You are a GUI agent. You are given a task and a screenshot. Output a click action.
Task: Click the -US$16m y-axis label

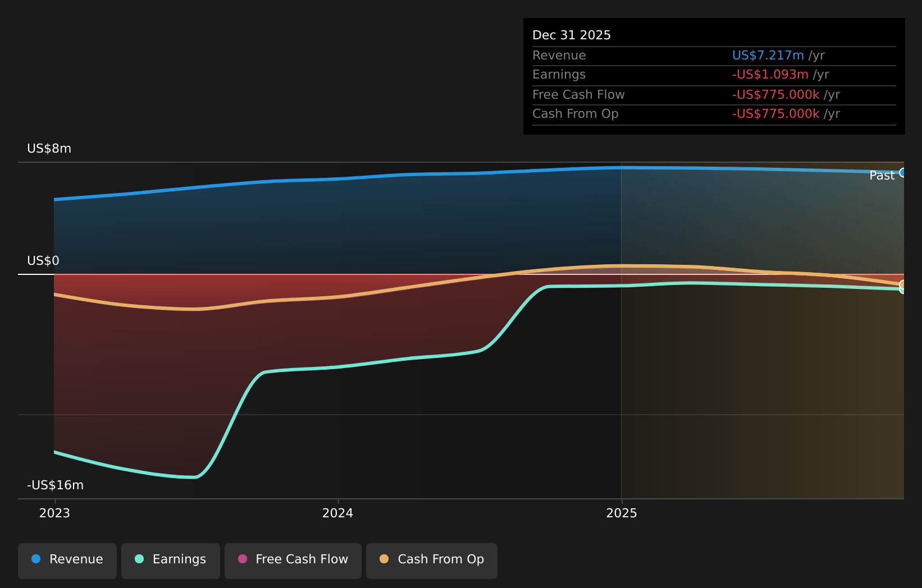(x=55, y=485)
